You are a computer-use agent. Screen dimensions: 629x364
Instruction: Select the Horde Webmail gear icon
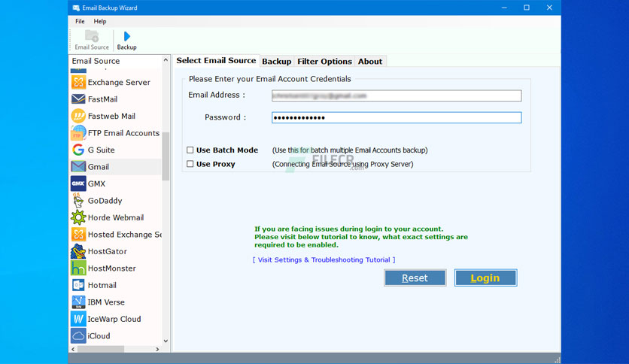[x=78, y=217]
